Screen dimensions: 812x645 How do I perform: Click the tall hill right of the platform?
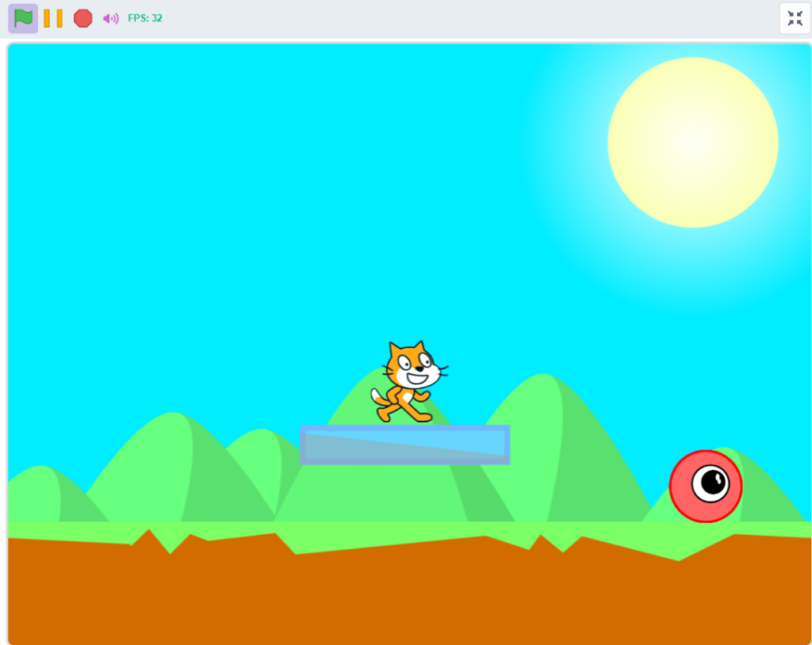(x=555, y=444)
